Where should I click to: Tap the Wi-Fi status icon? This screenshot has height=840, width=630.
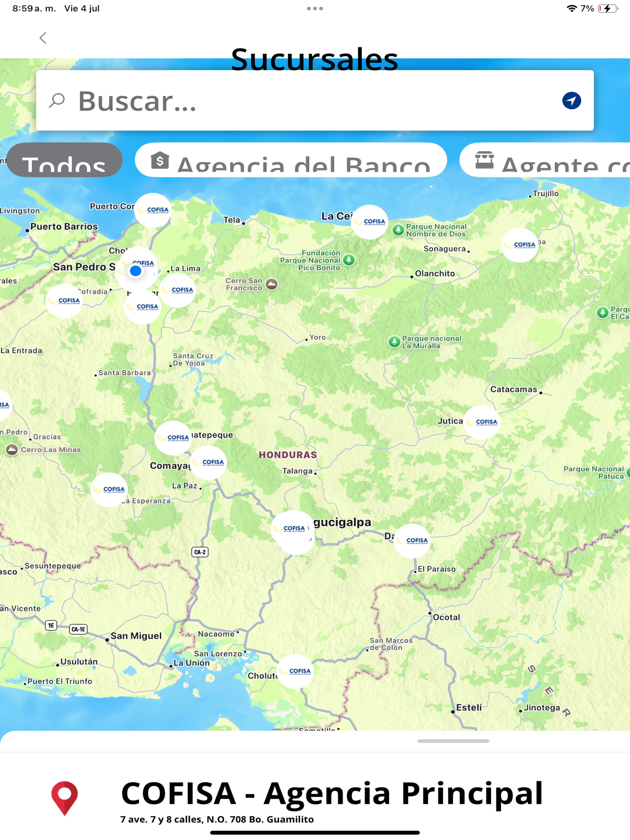click(571, 8)
